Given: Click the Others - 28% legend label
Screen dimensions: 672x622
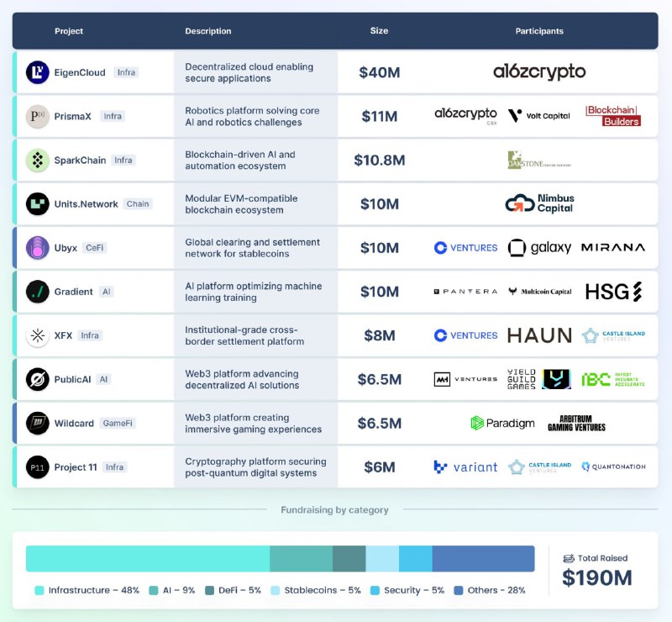Looking at the screenshot, I should [x=496, y=590].
